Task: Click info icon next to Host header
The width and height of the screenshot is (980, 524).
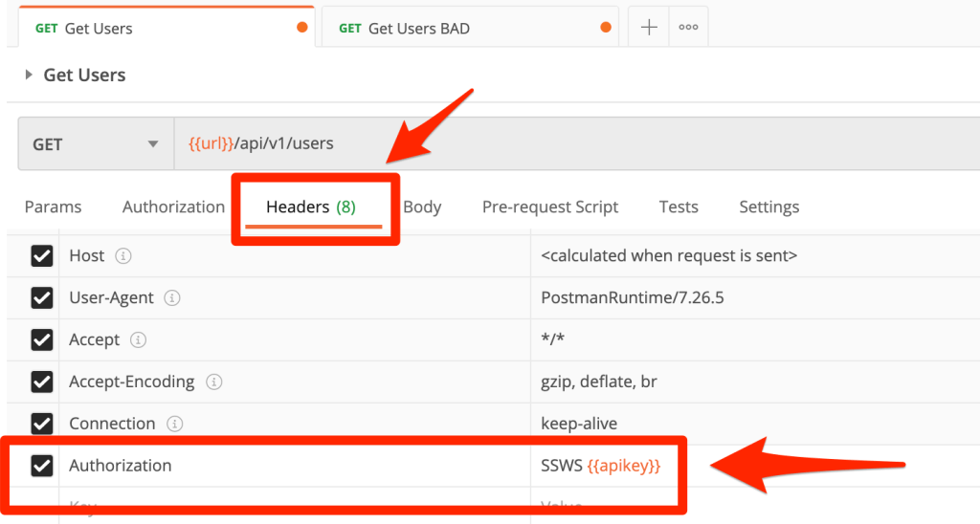Action: pyautogui.click(x=122, y=256)
